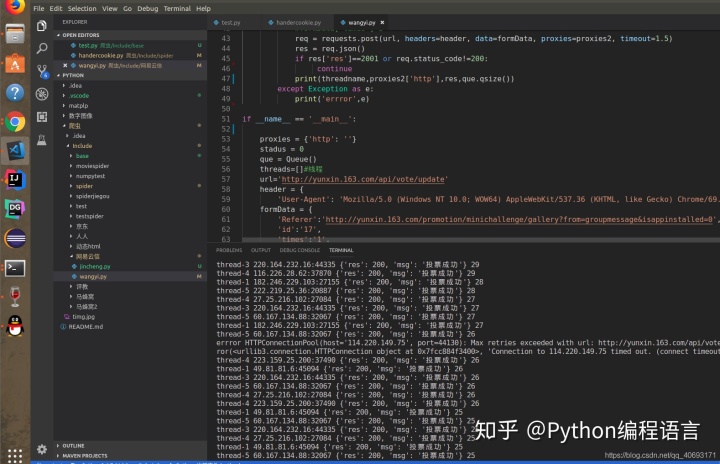The image size is (720, 464).
Task: Open the Search view in activity bar
Action: 42,48
